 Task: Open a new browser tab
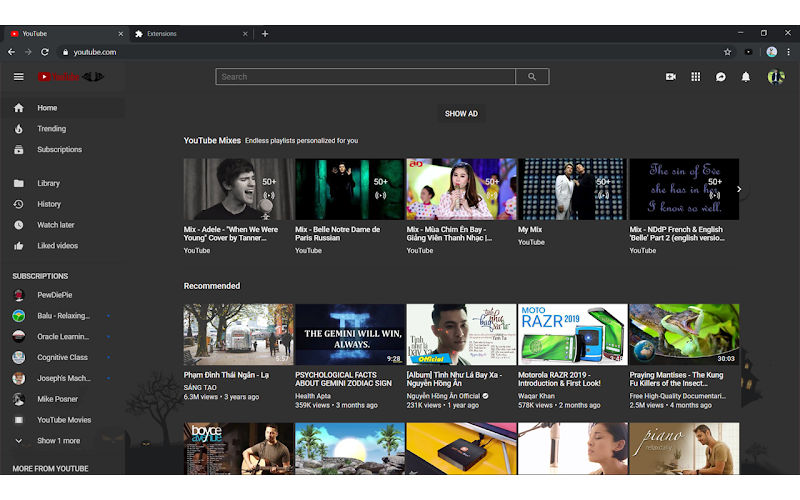pos(265,34)
